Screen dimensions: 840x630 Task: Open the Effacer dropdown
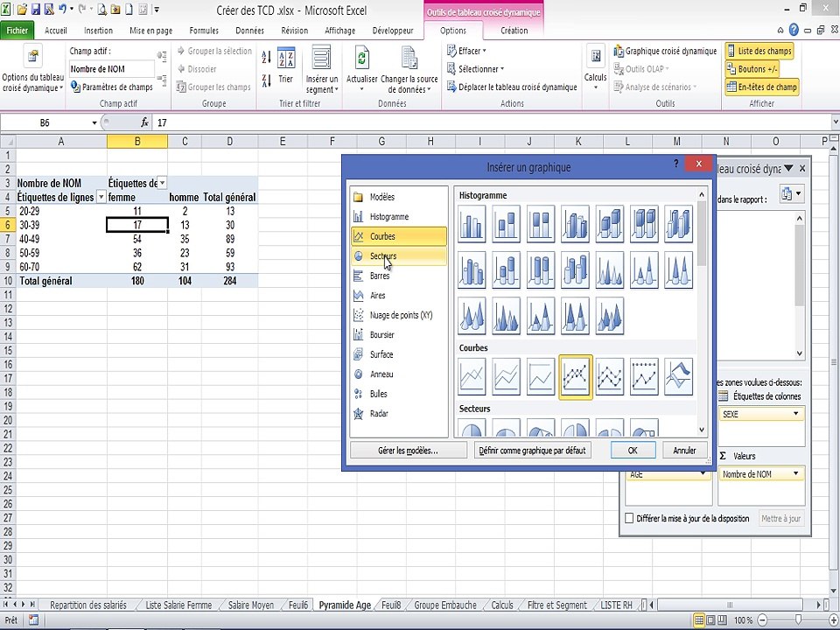tap(466, 51)
